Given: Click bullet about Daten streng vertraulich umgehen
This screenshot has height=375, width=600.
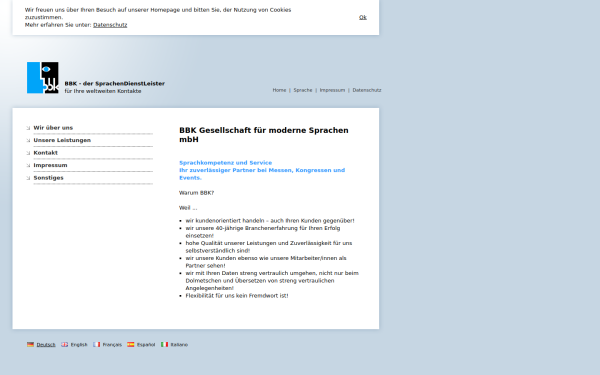Looking at the screenshot, I should (x=272, y=280).
